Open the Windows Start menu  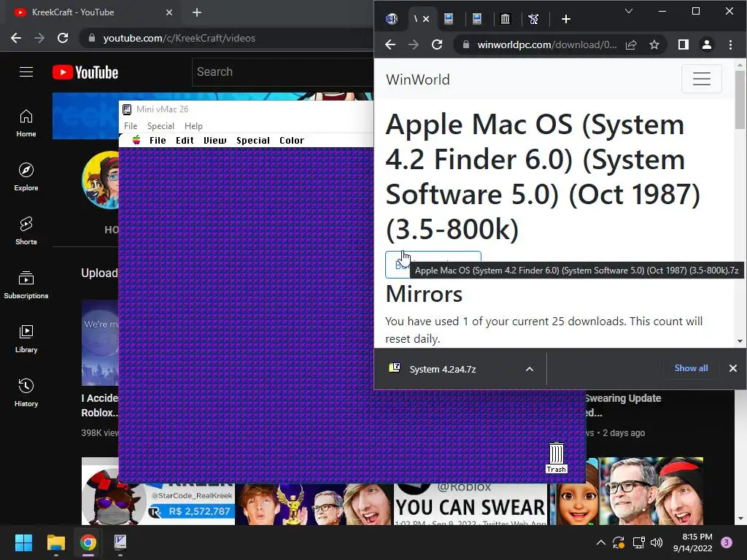tap(23, 542)
